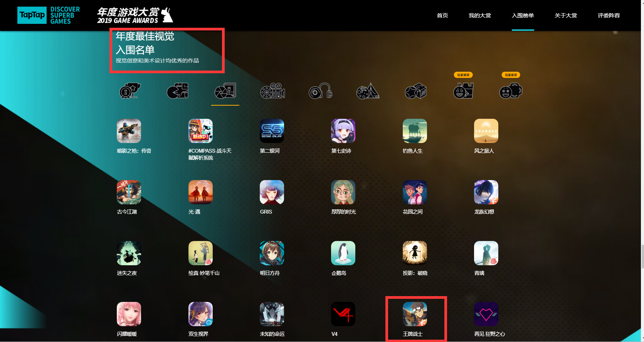Open the 风之旅人 game icon
This screenshot has height=342, width=644.
pos(486,131)
